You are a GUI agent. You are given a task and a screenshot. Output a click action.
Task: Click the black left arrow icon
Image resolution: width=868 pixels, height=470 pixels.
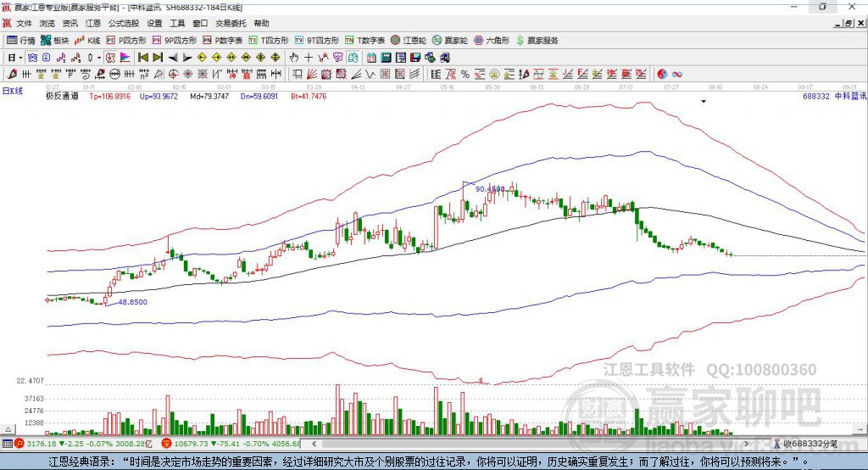(173, 58)
